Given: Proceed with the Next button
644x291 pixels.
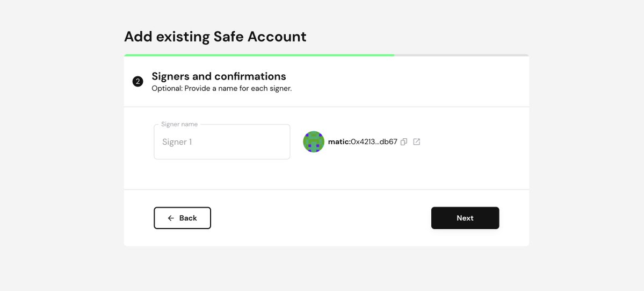Looking at the screenshot, I should (465, 218).
